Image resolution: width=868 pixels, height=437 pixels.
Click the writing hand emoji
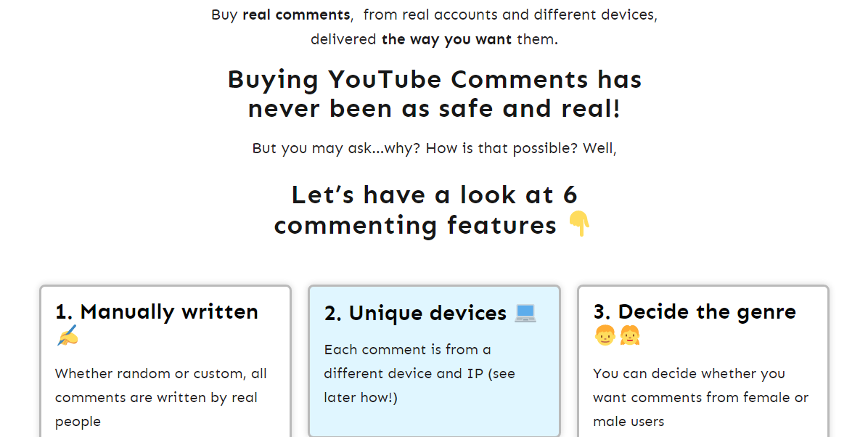(x=67, y=335)
